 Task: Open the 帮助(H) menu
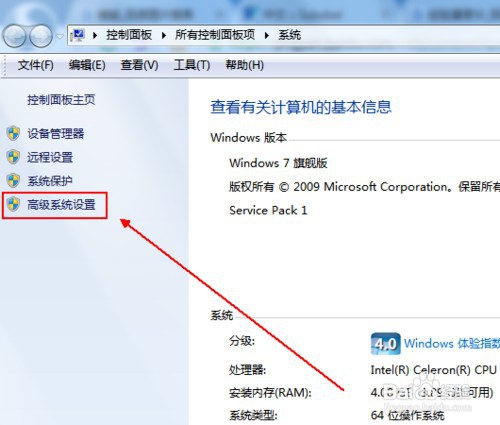244,65
